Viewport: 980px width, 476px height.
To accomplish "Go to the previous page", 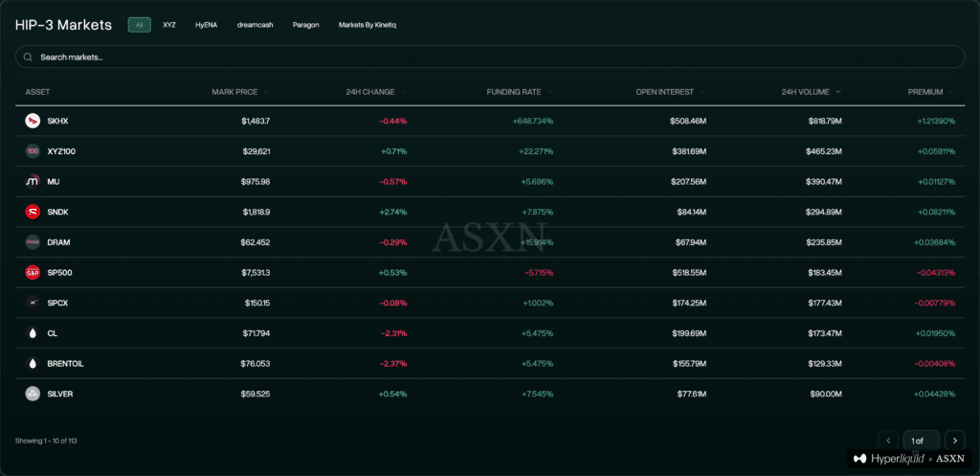I will [x=888, y=441].
